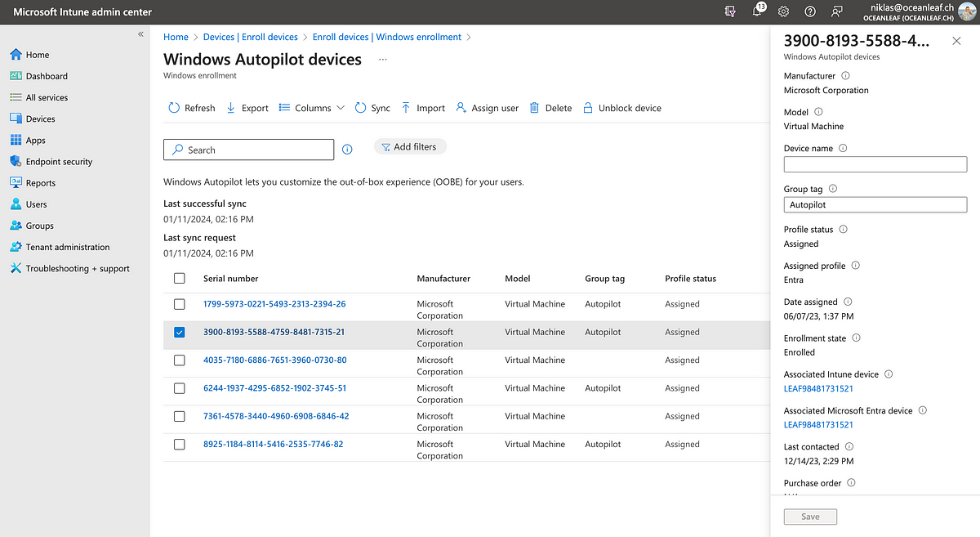Toggle the select-all checkbox in the header
This screenshot has width=980, height=537.
point(180,279)
